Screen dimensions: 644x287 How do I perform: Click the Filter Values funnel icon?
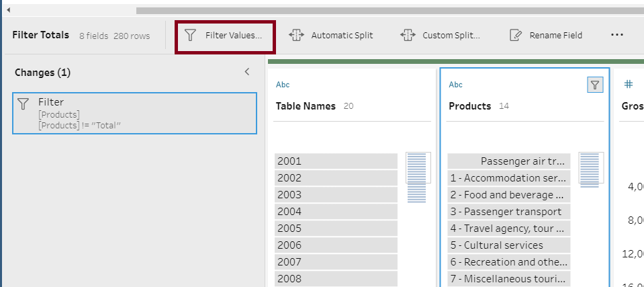(191, 35)
